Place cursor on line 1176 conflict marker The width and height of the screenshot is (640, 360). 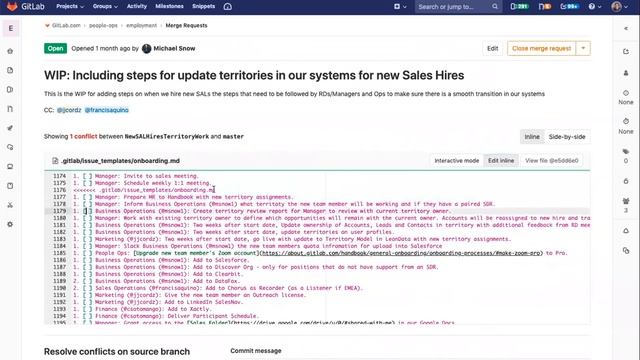point(144,190)
